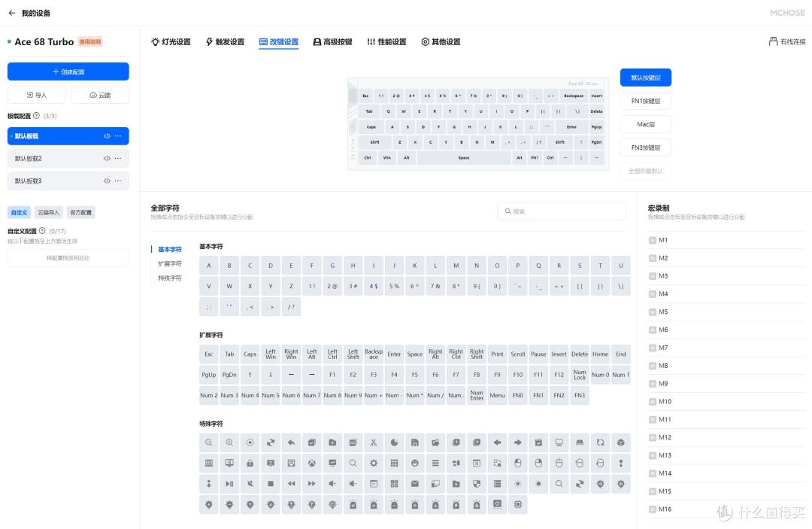The image size is (812, 529).
Task: Select the mute speaker special key
Action: (250, 484)
